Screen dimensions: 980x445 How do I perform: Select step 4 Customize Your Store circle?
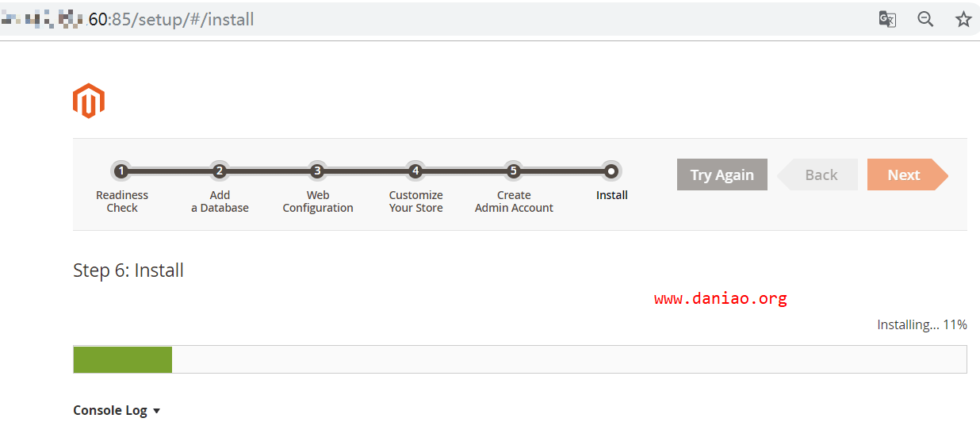415,171
